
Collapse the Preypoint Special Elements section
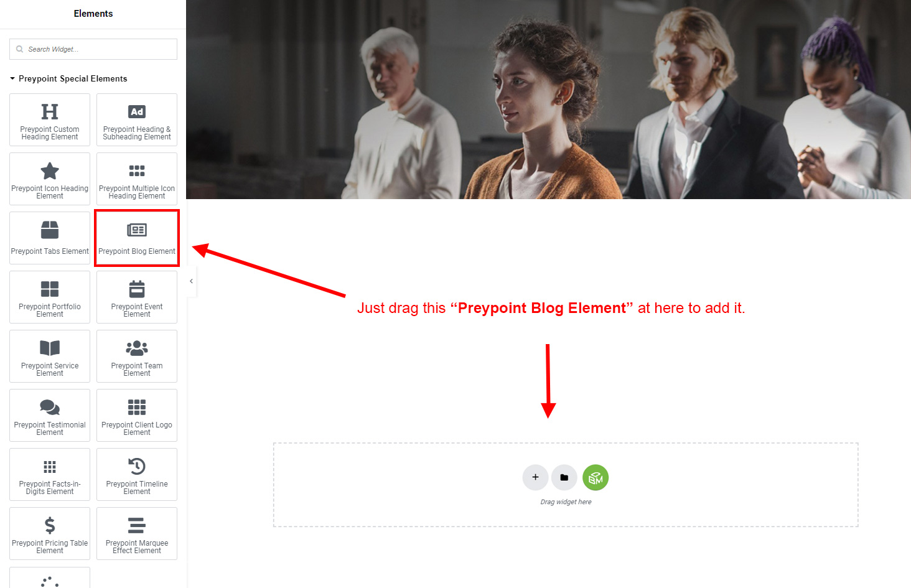point(68,78)
